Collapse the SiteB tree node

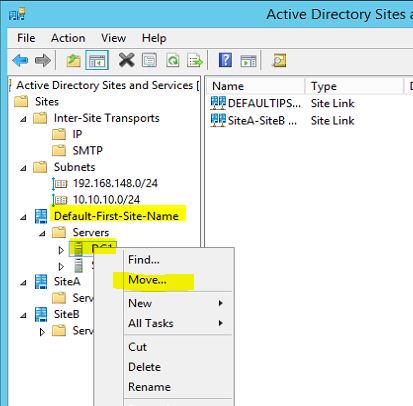point(23,315)
